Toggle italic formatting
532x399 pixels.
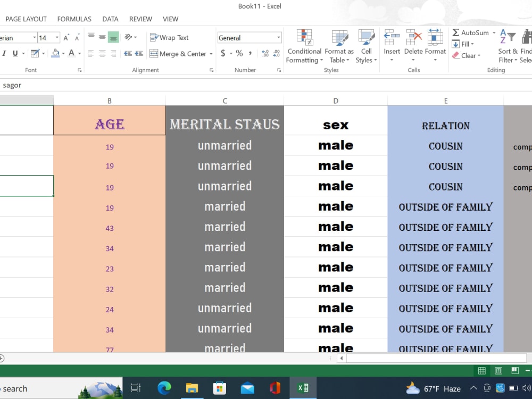coord(4,53)
